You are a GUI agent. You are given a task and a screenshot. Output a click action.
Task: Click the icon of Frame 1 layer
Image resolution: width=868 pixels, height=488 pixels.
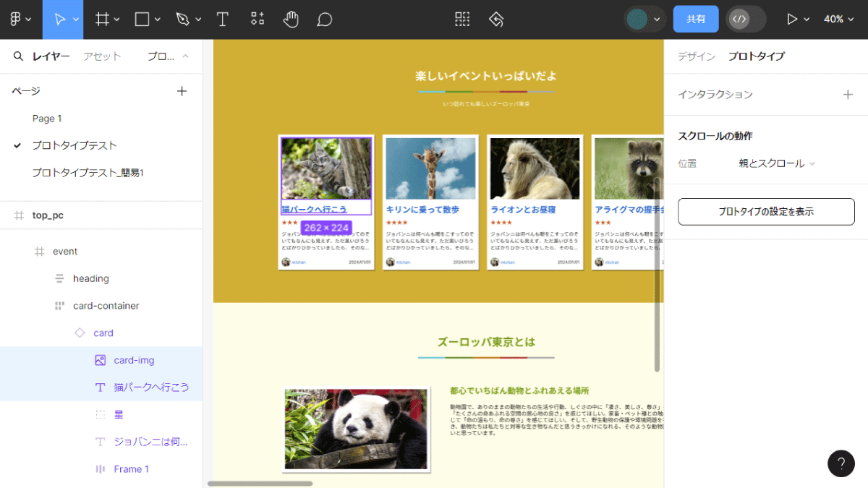(x=101, y=469)
